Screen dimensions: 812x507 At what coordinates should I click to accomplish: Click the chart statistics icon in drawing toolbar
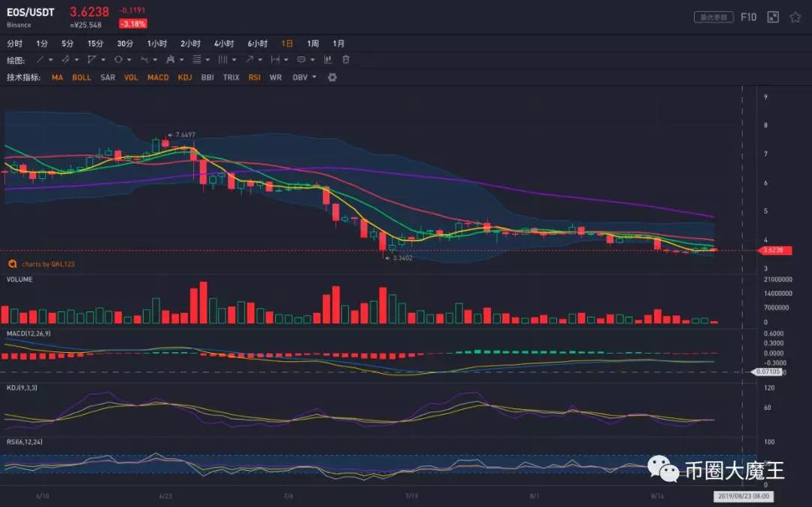pos(328,60)
